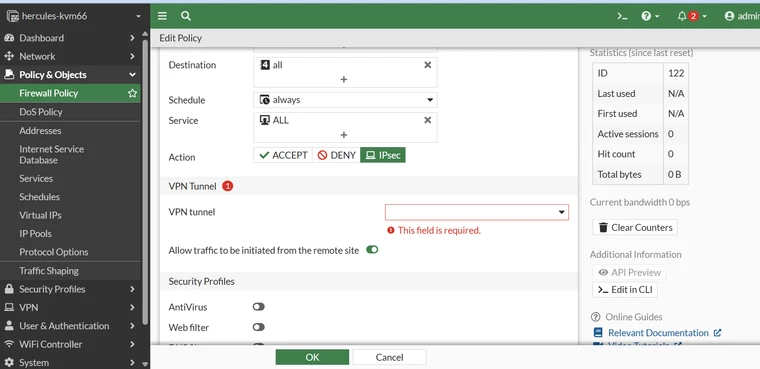This screenshot has height=369, width=760.
Task: Select the DENY action
Action: [336, 155]
